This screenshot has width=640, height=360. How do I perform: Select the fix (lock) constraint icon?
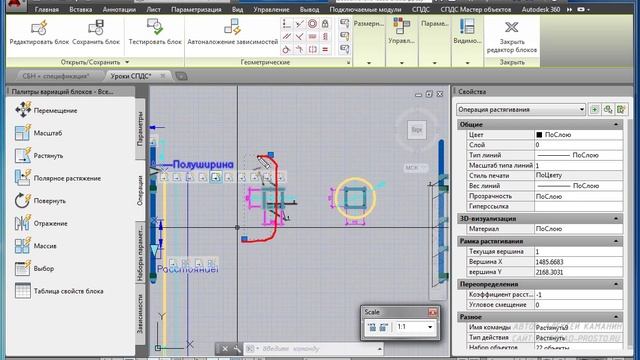325,24
